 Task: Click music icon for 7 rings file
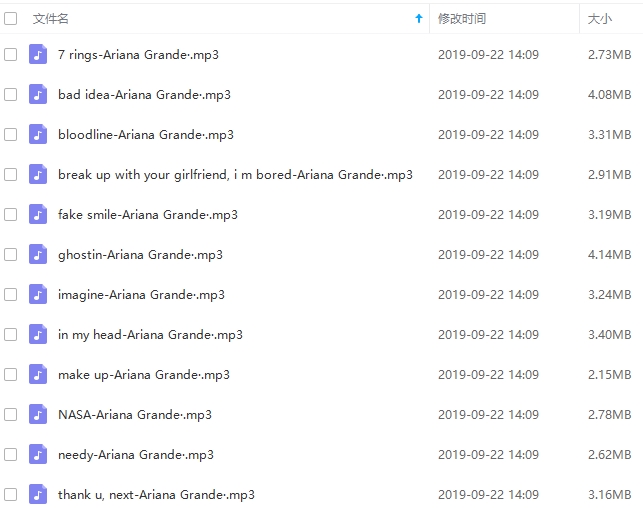click(x=38, y=55)
